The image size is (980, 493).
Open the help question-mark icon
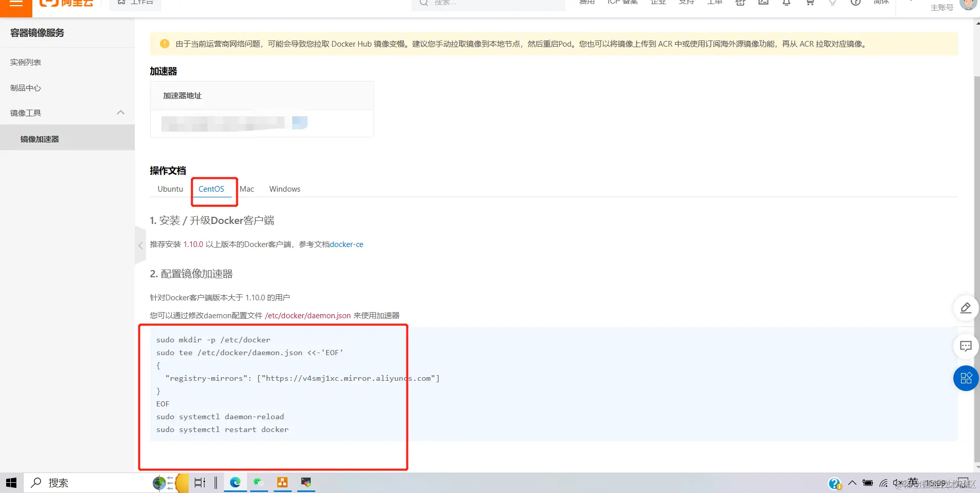[855, 3]
